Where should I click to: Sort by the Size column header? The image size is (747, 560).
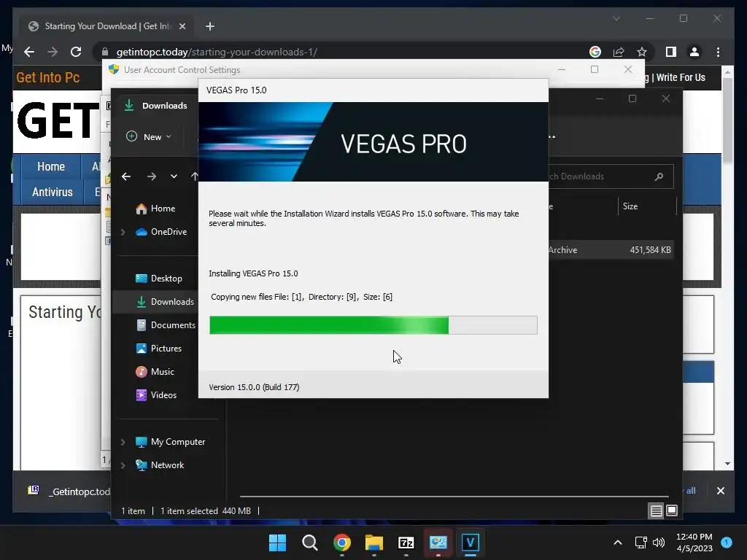click(x=630, y=206)
